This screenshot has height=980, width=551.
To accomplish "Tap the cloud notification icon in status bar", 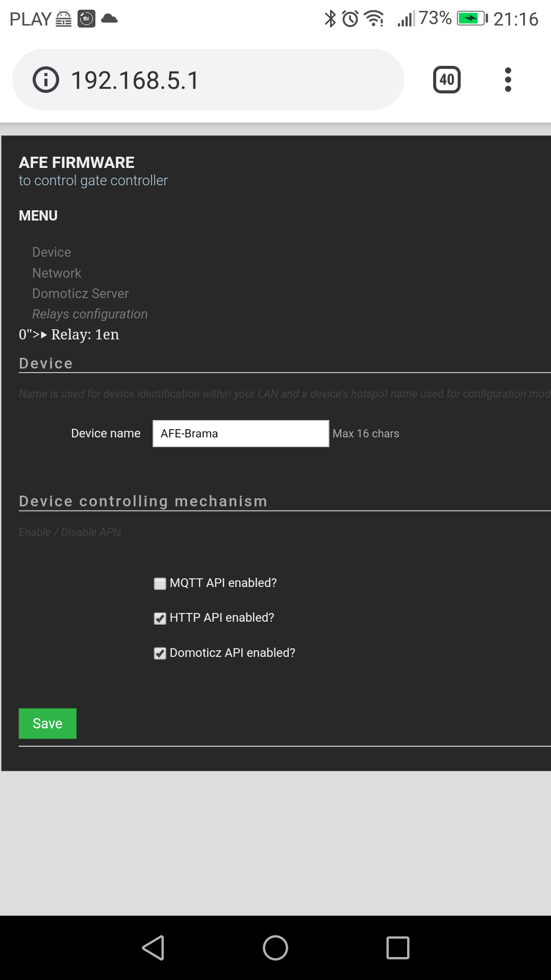I will (x=109, y=19).
